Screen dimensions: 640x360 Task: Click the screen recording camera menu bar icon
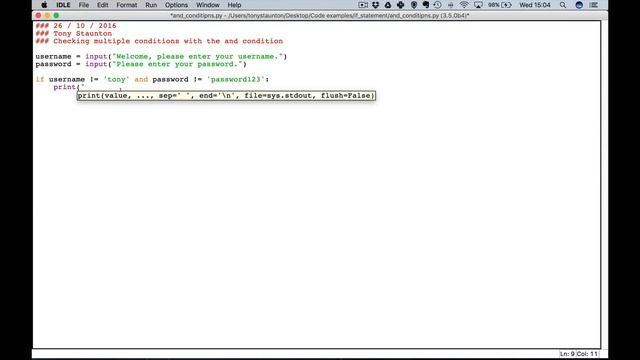tap(363, 5)
